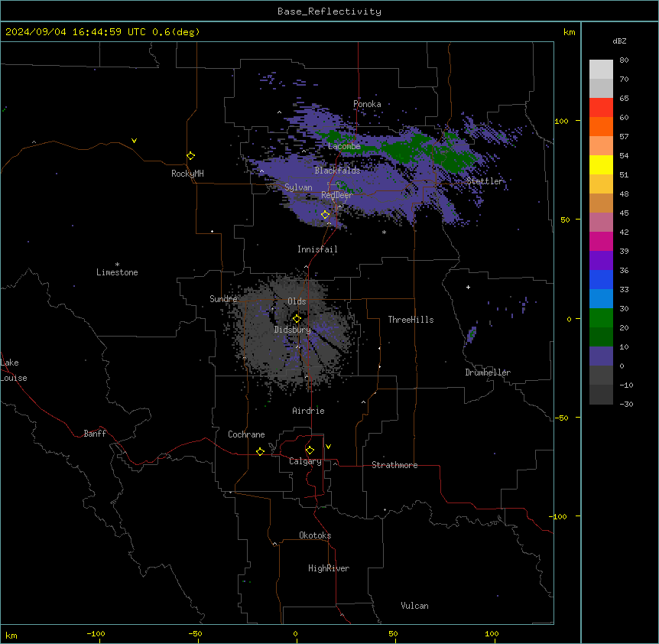Screen dimensions: 659x644
Task: Click the Olds town label
Action: 297,301
